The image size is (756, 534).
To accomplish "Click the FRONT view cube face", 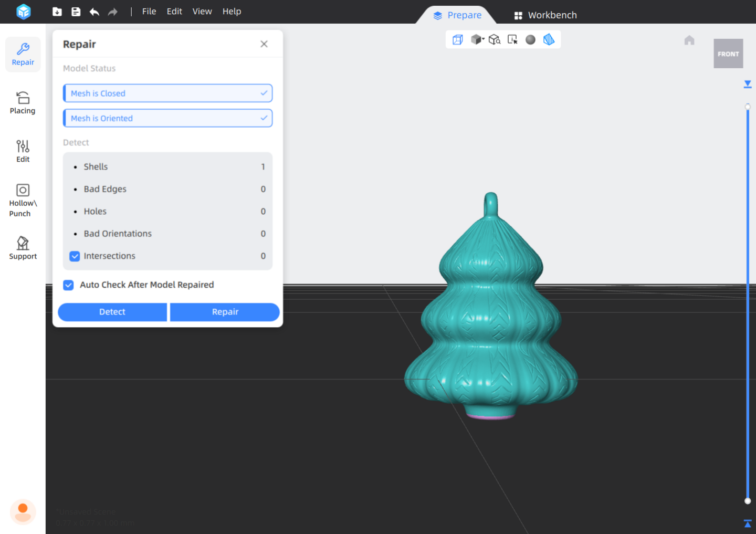I will pos(728,54).
